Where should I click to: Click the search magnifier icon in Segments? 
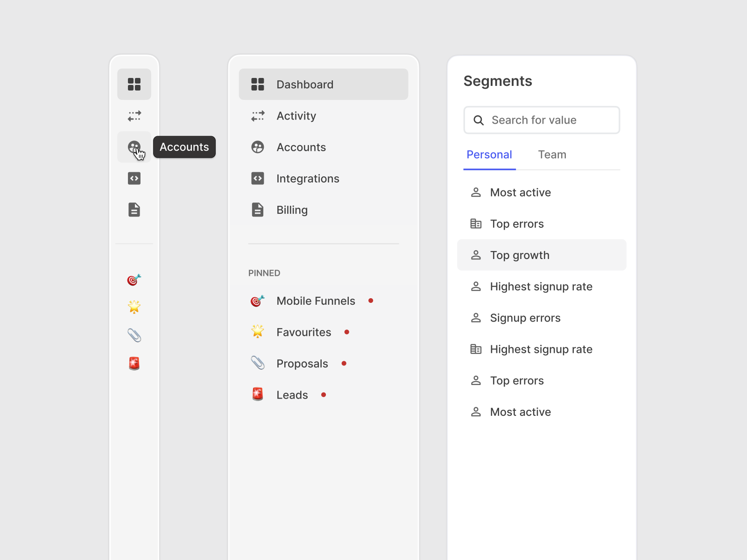pos(479,120)
